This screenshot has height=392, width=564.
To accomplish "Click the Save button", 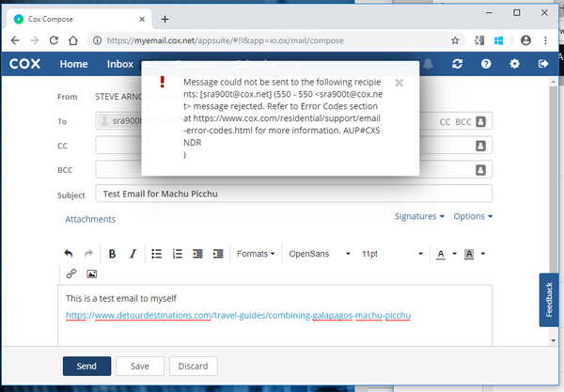I will pyautogui.click(x=140, y=366).
